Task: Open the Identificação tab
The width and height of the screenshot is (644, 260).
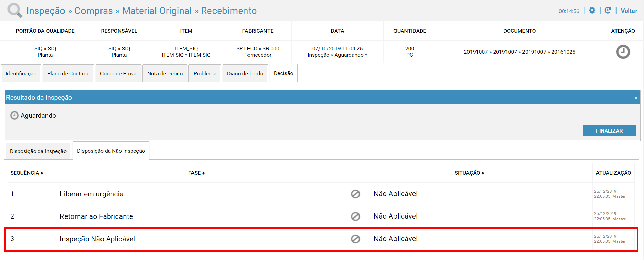Action: click(21, 73)
